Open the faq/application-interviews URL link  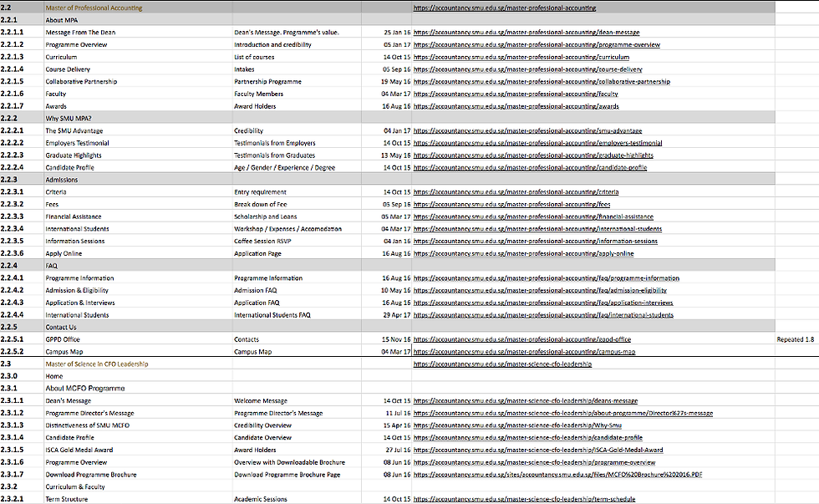point(543,303)
